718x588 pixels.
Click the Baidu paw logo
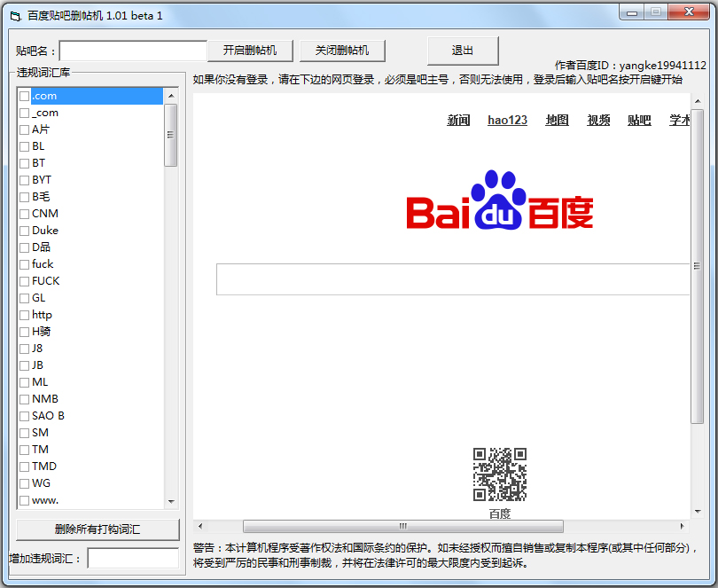[x=500, y=200]
